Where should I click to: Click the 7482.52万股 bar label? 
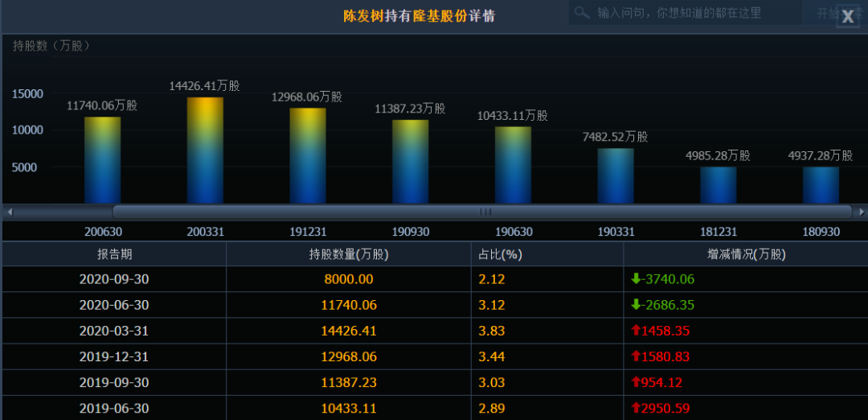point(615,137)
